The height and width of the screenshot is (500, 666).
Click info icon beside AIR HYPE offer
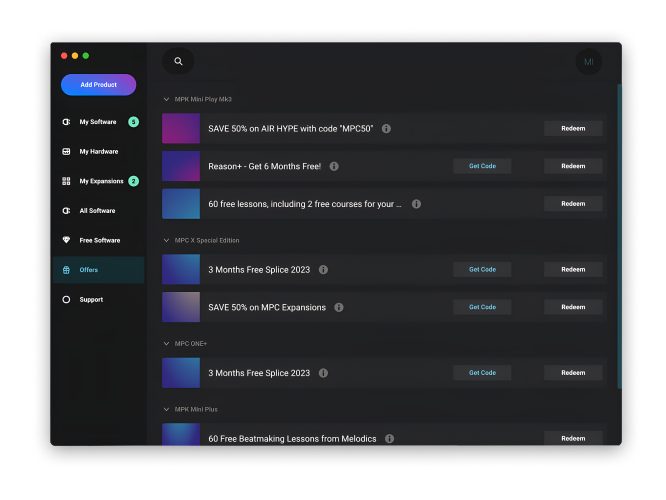386,129
